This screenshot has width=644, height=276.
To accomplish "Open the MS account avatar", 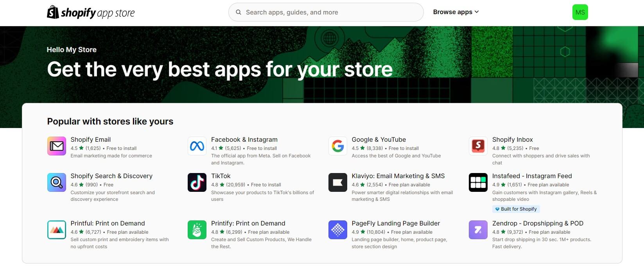I will tap(580, 12).
